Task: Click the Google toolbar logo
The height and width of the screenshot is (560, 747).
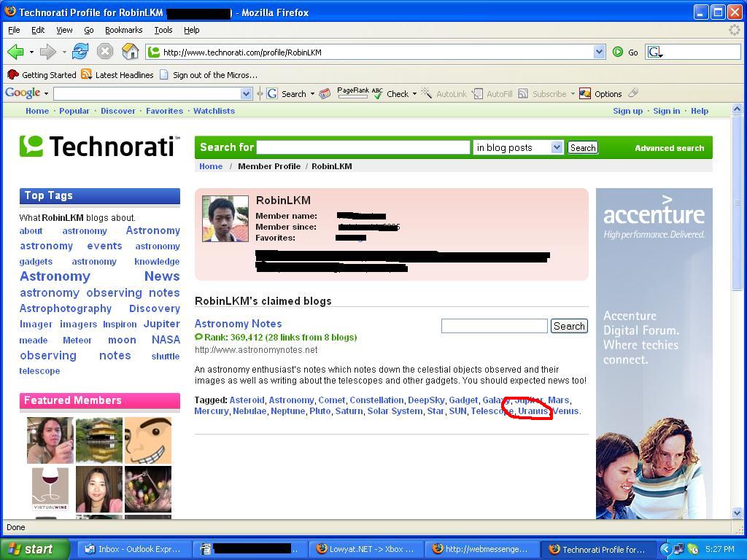Action: (23, 93)
